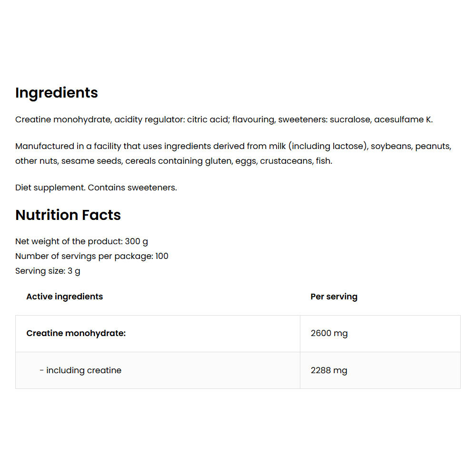The width and height of the screenshot is (476, 476).
Task: Click the 2600 mg table cell
Action: click(x=329, y=333)
